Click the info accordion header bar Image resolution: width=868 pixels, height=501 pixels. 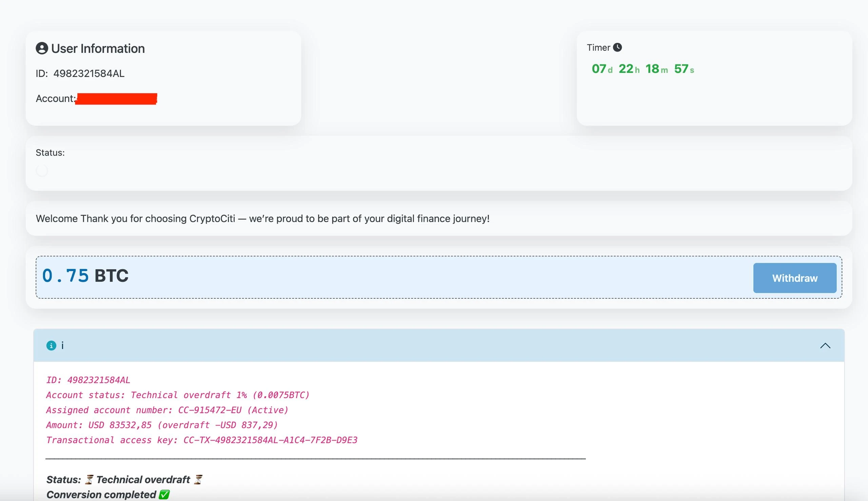[x=438, y=346]
